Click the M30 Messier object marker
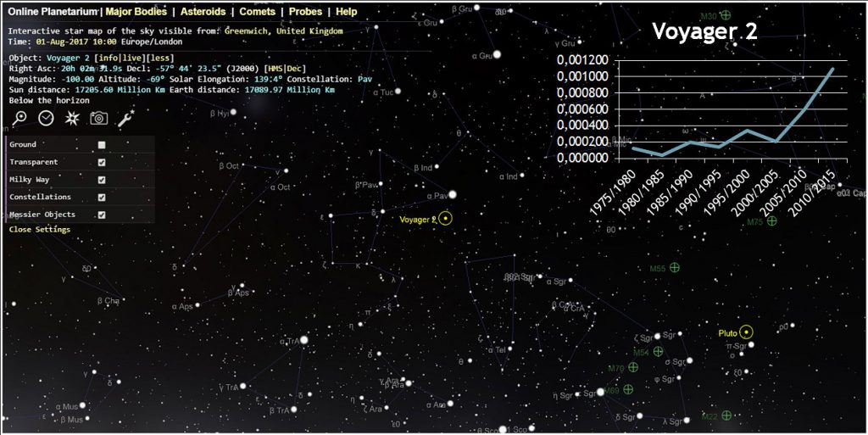The image size is (868, 435). tap(726, 15)
